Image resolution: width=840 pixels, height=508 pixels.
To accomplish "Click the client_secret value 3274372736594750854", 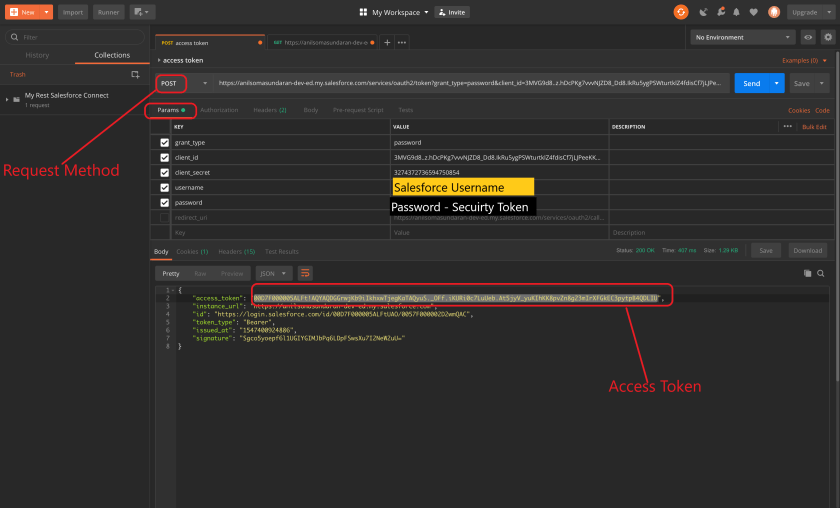I will pos(426,173).
